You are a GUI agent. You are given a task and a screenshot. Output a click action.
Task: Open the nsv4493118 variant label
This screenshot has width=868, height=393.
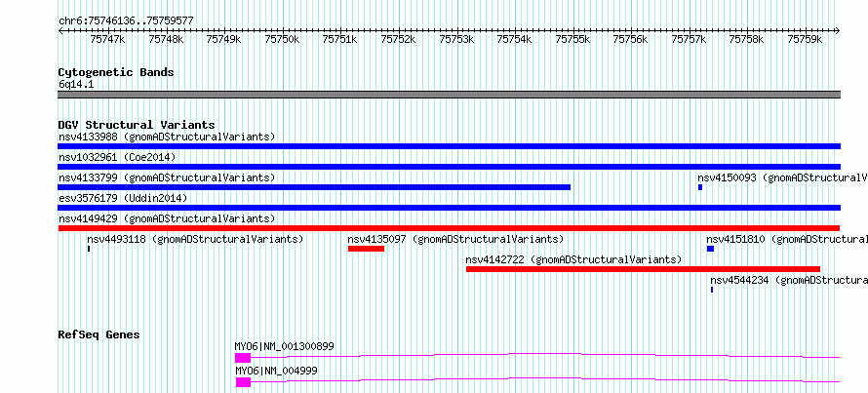[x=195, y=239]
